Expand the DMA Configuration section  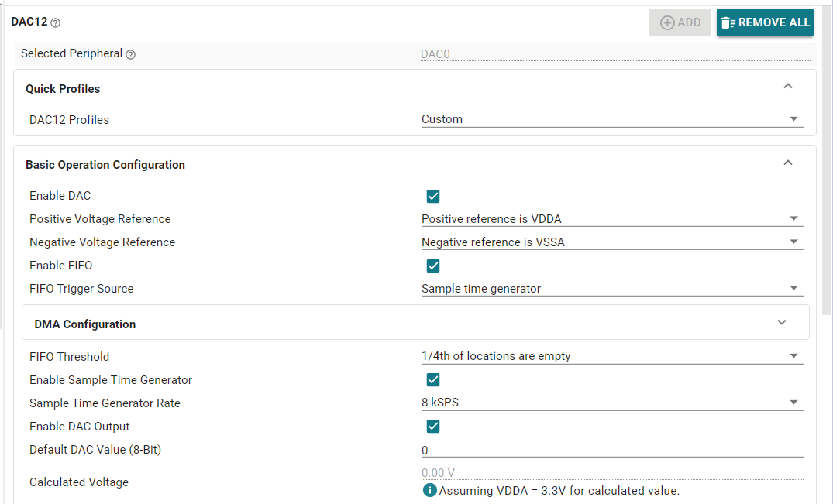pyautogui.click(x=782, y=323)
